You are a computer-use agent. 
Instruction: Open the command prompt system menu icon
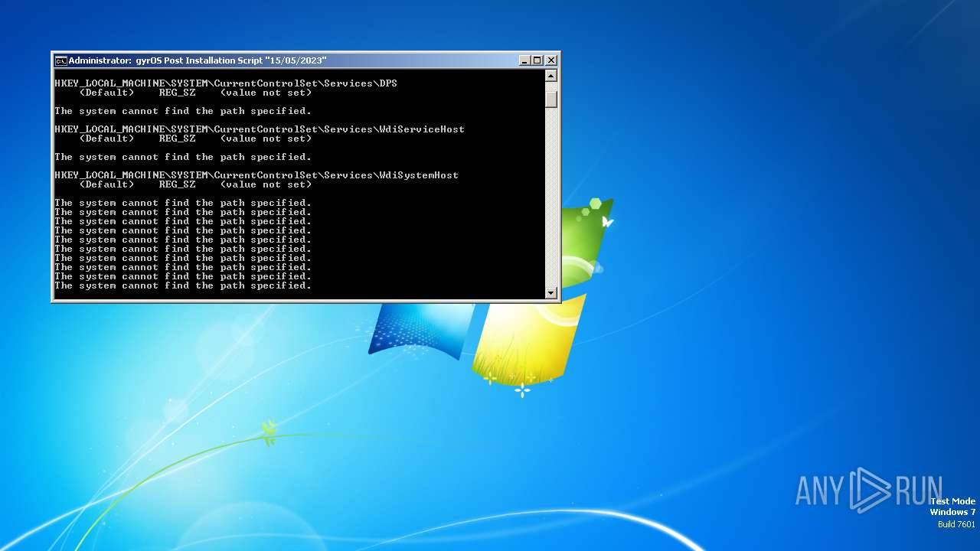point(60,60)
